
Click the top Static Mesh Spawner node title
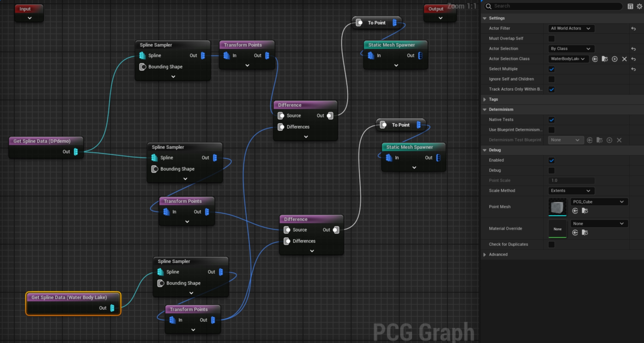click(391, 45)
